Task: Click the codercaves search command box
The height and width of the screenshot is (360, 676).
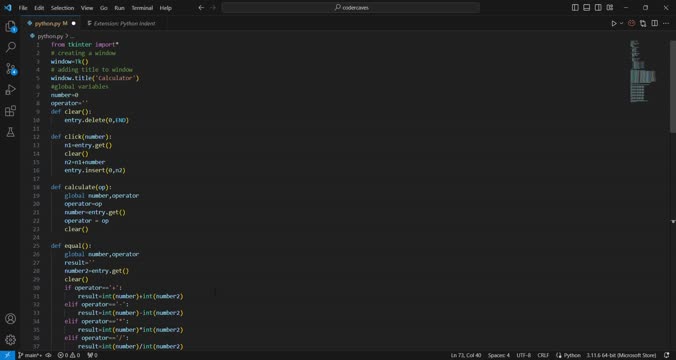Action: tap(351, 8)
